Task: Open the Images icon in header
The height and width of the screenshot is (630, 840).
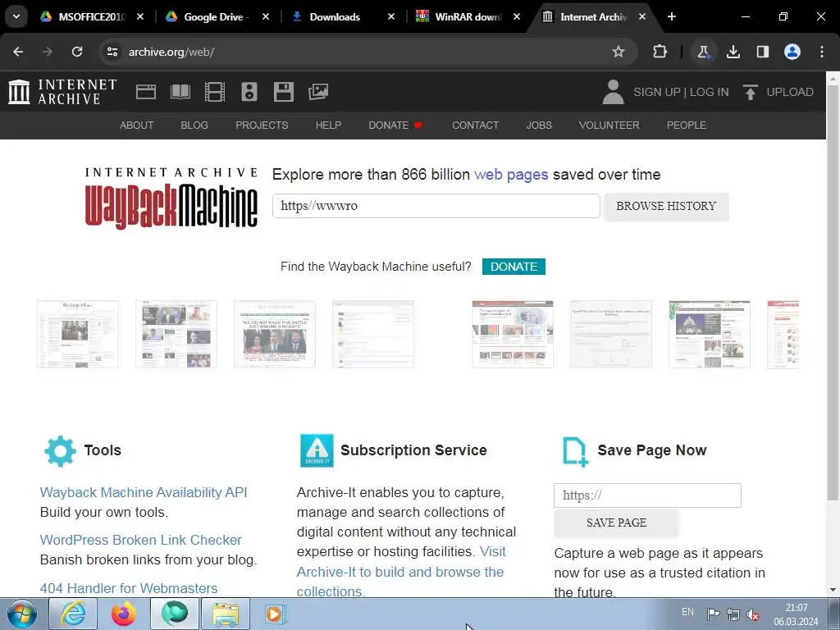Action: click(x=318, y=92)
